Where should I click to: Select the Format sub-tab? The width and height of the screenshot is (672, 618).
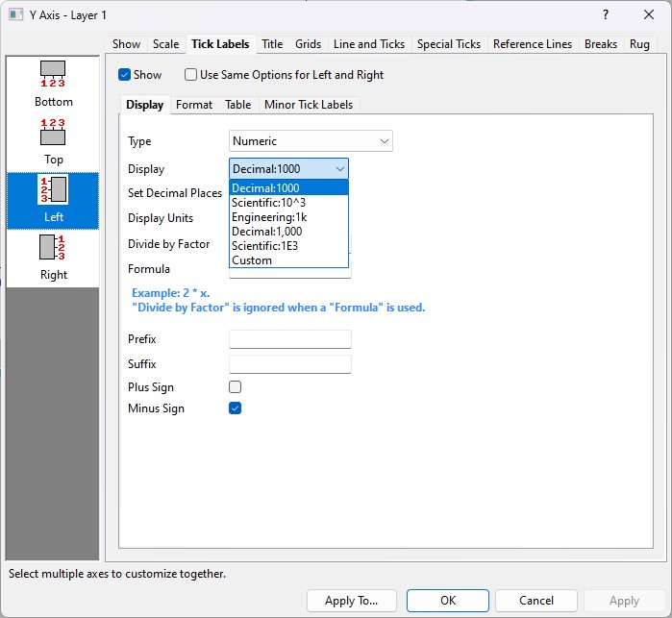(x=194, y=105)
